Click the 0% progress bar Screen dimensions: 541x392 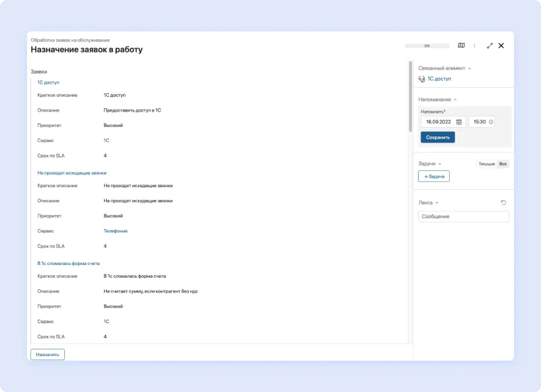pyautogui.click(x=427, y=46)
